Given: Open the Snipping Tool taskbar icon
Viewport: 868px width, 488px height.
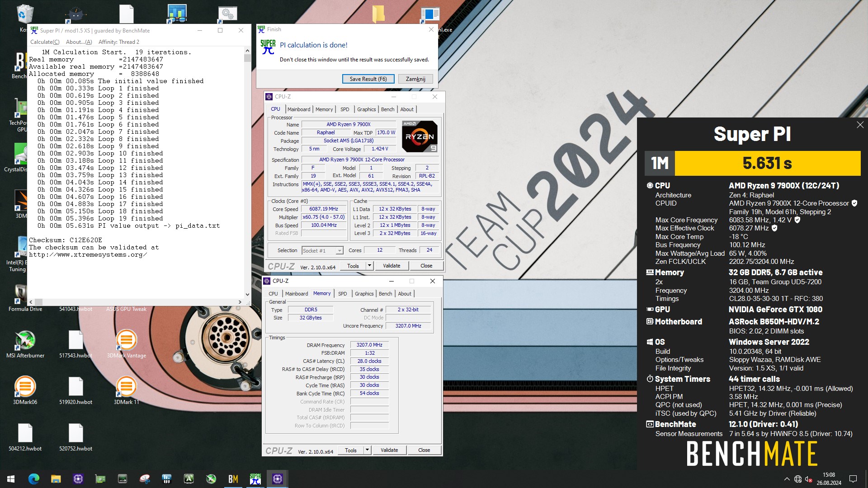Looking at the screenshot, I should pyautogui.click(x=144, y=479).
